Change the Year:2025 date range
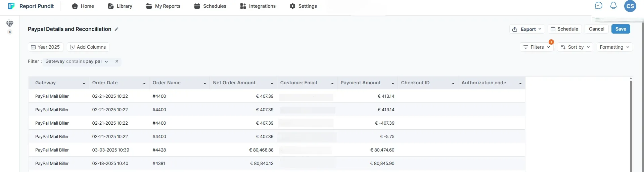 [x=45, y=47]
